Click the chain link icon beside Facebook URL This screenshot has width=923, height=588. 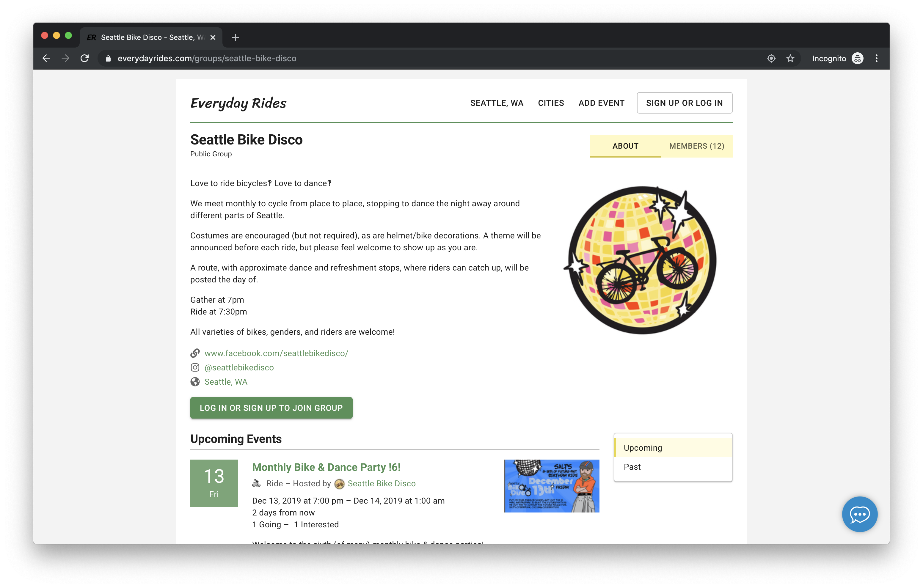click(195, 353)
